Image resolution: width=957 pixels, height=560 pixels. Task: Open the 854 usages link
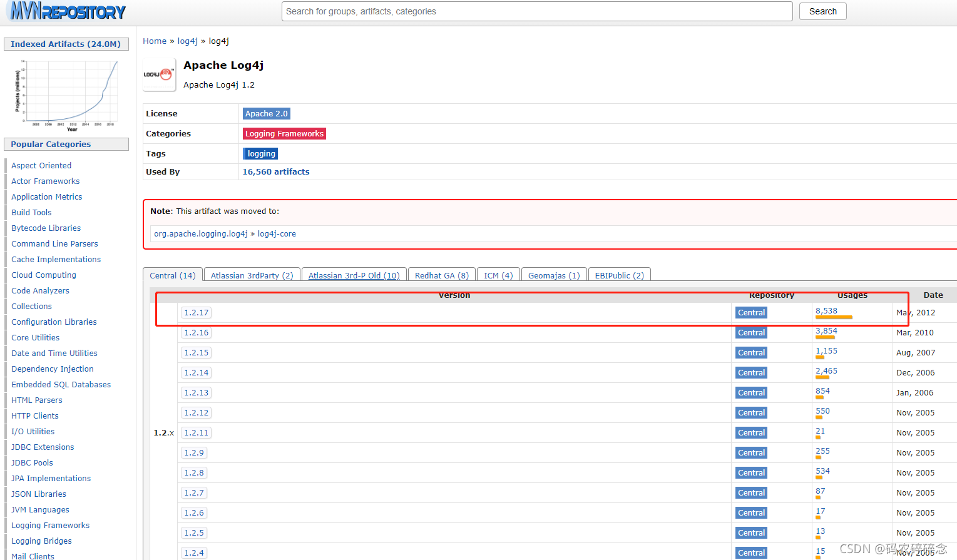[x=822, y=391]
